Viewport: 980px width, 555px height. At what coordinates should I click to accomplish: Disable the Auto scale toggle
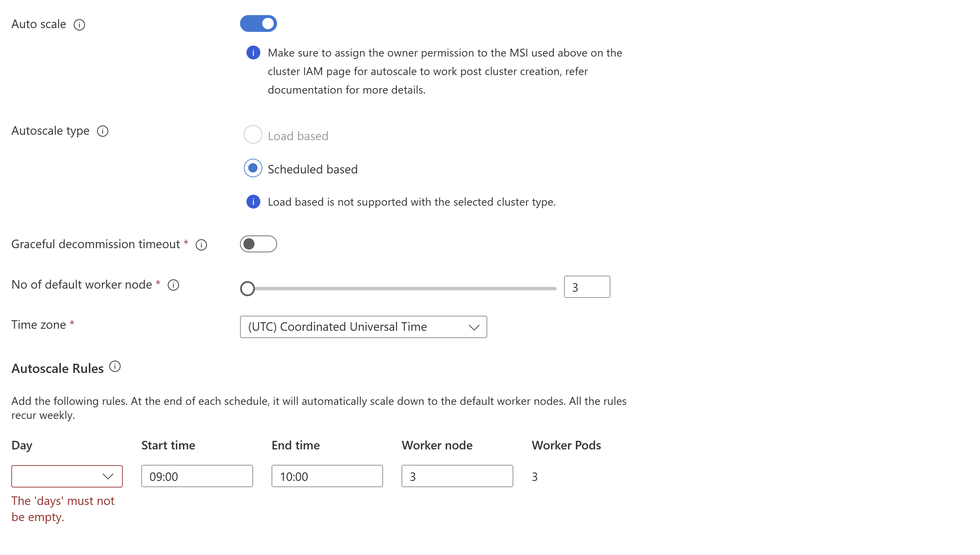click(x=259, y=24)
